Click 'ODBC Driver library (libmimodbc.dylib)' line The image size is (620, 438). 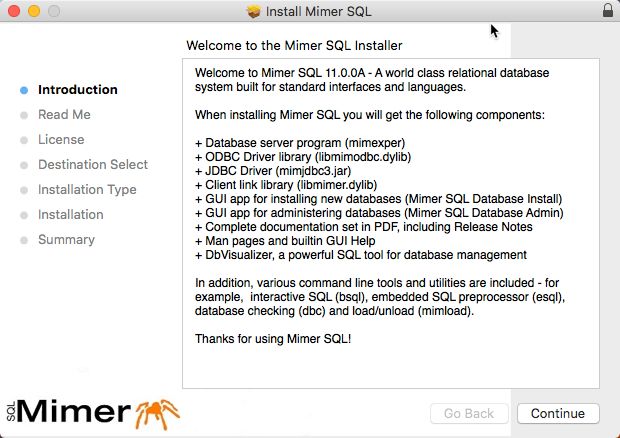(303, 157)
